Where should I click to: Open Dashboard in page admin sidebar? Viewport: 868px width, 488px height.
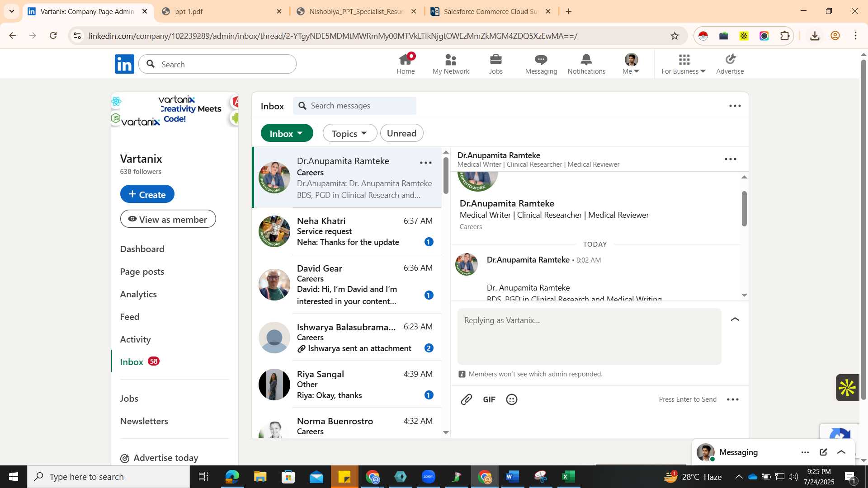[142, 249]
